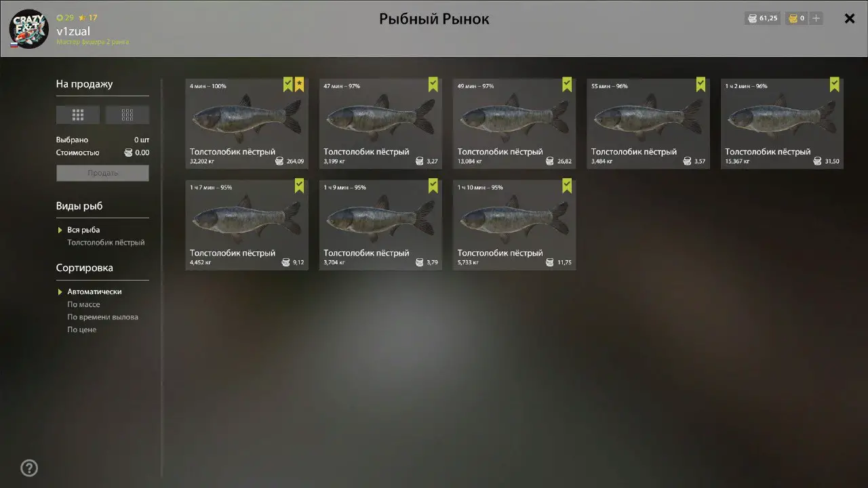Viewport: 868px width, 488px height.
Task: Toggle green checkmark on 13,084 kg fish
Action: (x=567, y=85)
